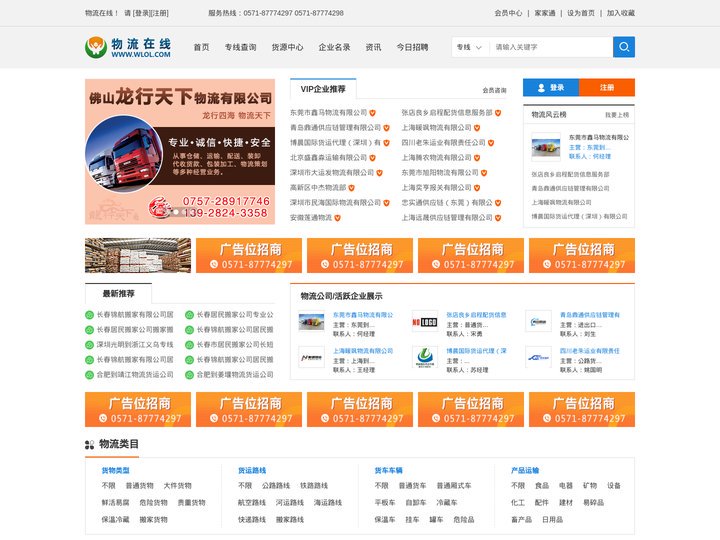The height and width of the screenshot is (540, 720).
Task: Select 不限 under 货运路线
Action: click(x=245, y=486)
